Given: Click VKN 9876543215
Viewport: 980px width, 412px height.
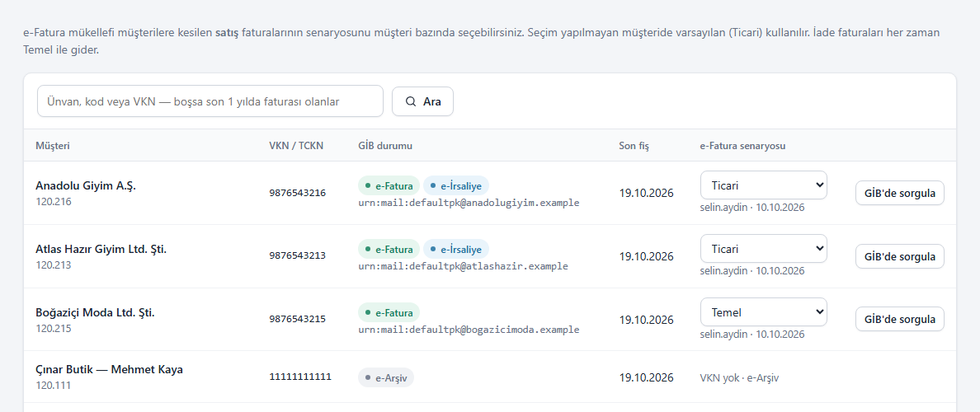Looking at the screenshot, I should click(298, 319).
